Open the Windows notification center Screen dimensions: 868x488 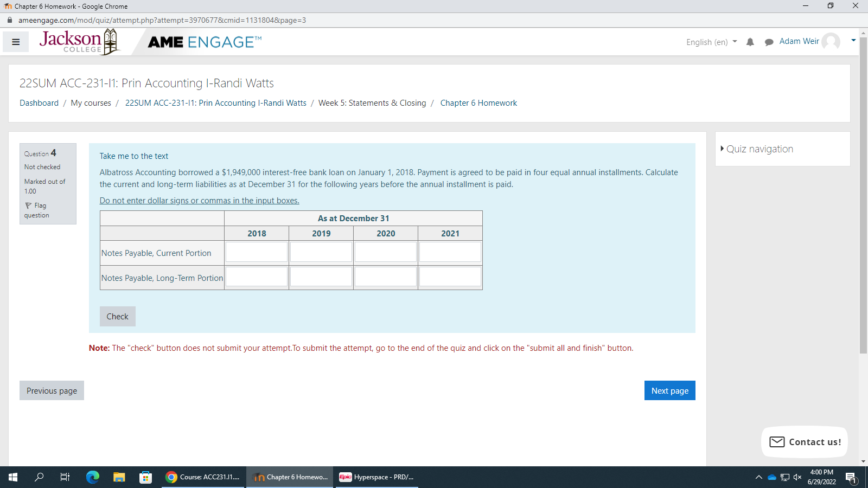[851, 478]
